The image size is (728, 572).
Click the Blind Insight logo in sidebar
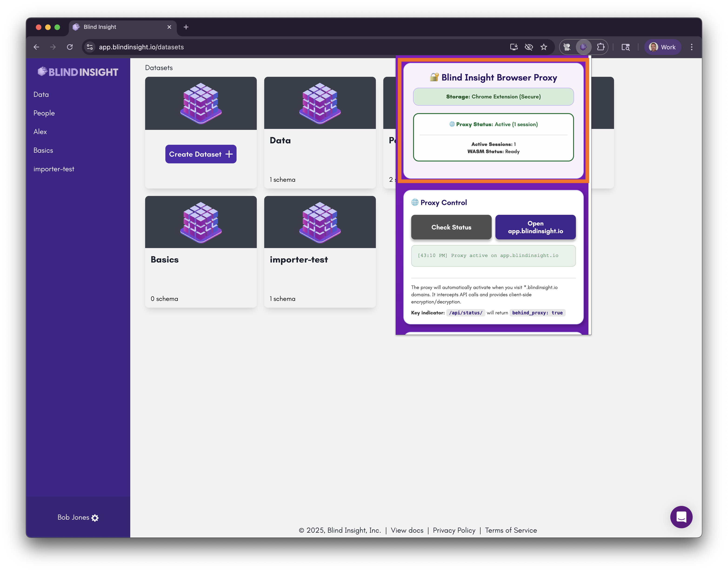[x=78, y=72]
